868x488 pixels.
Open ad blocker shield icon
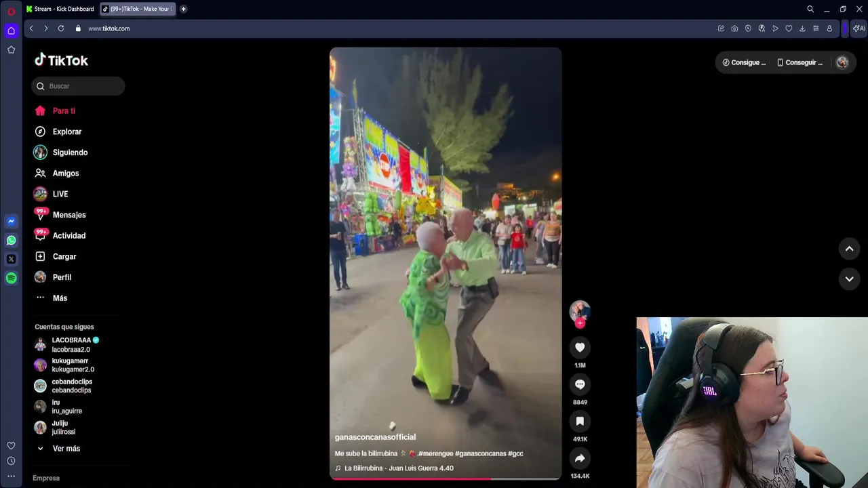748,28
